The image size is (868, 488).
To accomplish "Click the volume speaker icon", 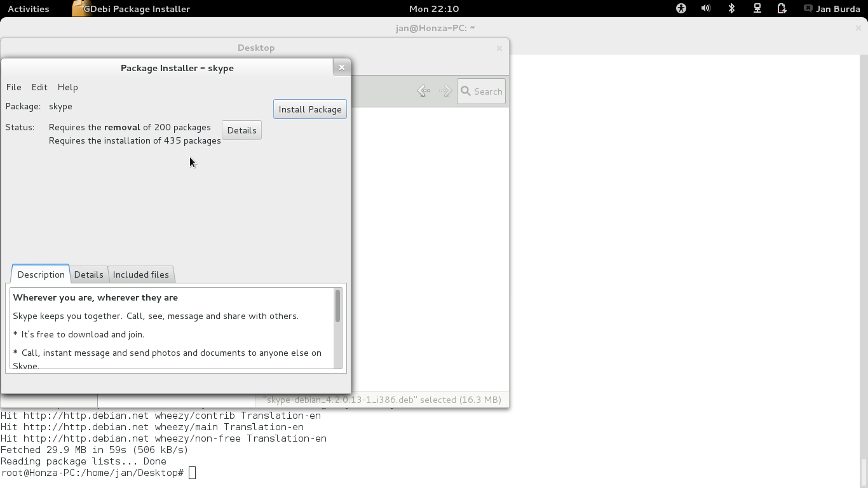I will click(x=706, y=9).
